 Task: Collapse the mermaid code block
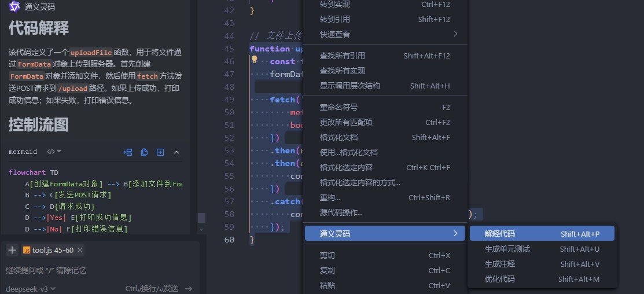[x=176, y=152]
